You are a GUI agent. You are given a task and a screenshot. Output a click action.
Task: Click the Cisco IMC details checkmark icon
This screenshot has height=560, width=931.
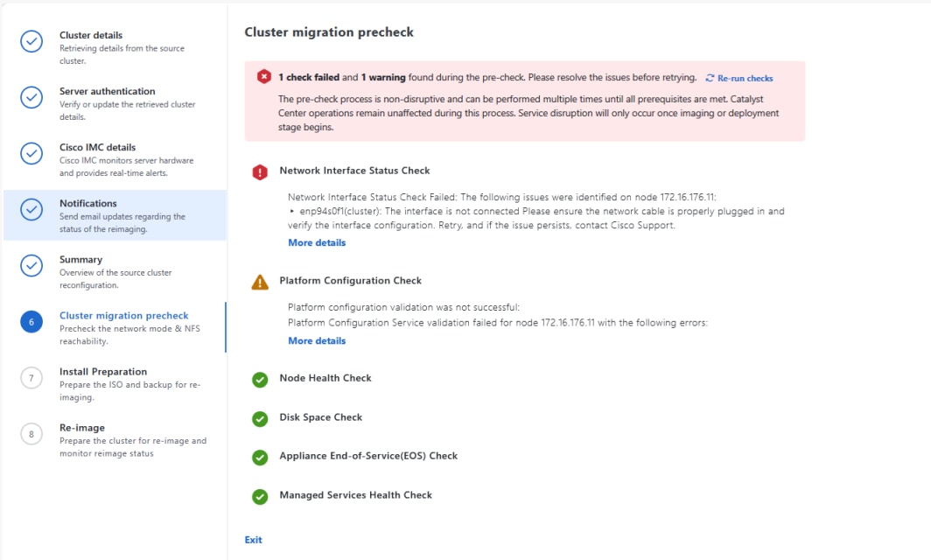point(31,153)
